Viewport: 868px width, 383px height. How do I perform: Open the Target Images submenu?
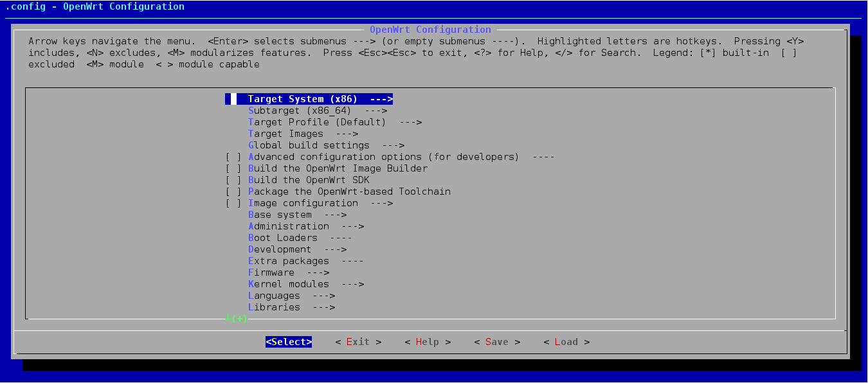click(303, 134)
